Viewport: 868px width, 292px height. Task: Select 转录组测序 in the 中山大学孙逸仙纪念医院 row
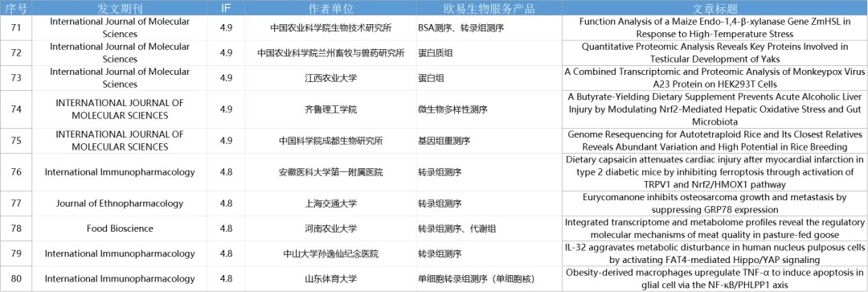pos(489,253)
